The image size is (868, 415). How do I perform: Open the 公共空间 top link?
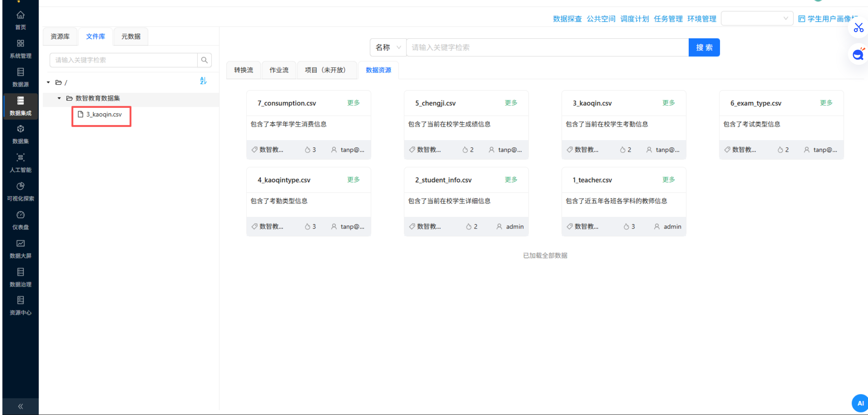click(601, 19)
